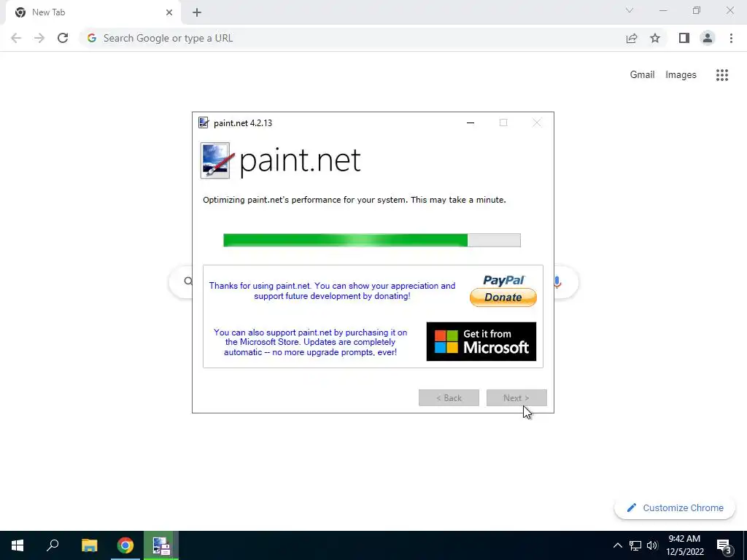The height and width of the screenshot is (560, 747).
Task: Select the New Tab tab
Action: 93,12
